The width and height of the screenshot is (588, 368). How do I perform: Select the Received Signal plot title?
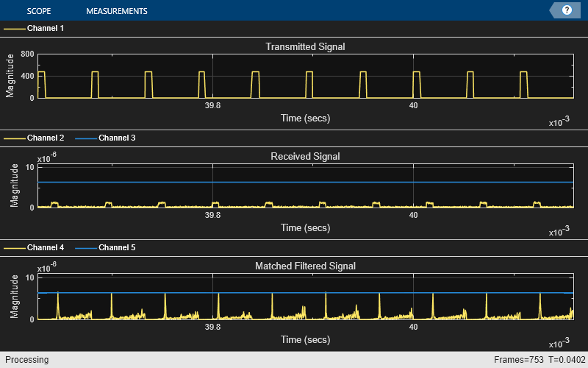[305, 156]
